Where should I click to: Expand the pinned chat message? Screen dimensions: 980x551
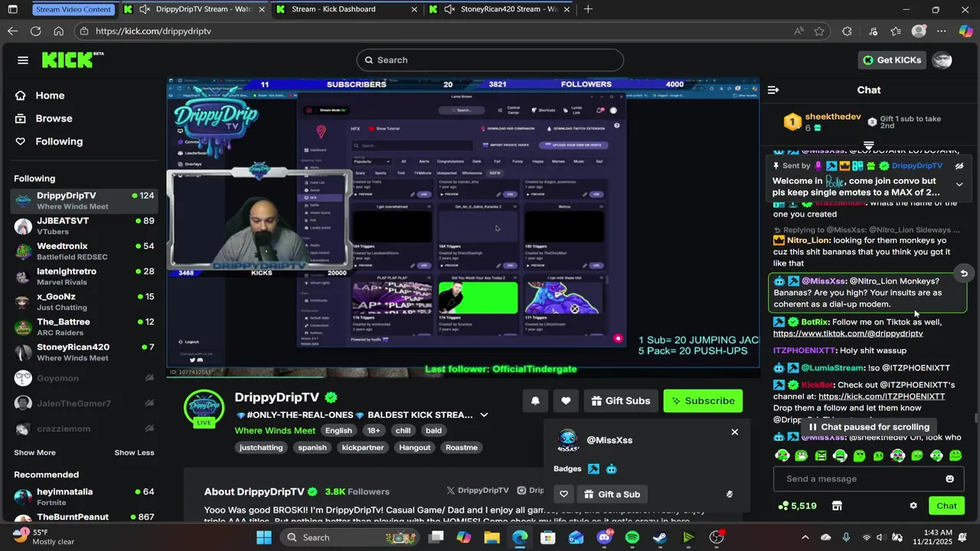[x=959, y=184]
